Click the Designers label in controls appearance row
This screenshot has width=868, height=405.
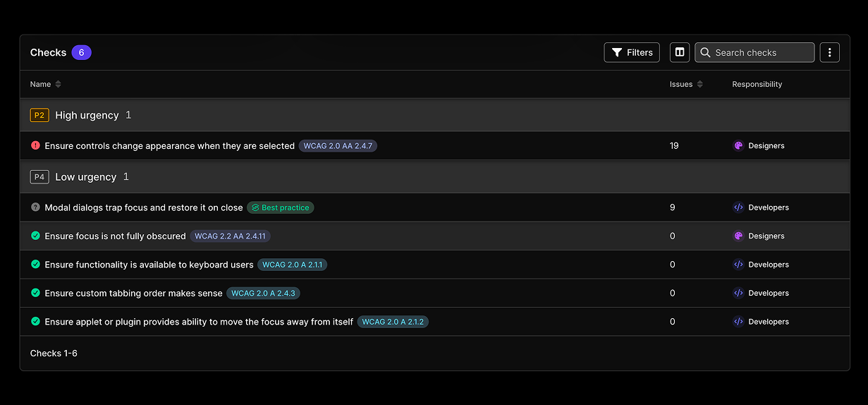pyautogui.click(x=766, y=146)
